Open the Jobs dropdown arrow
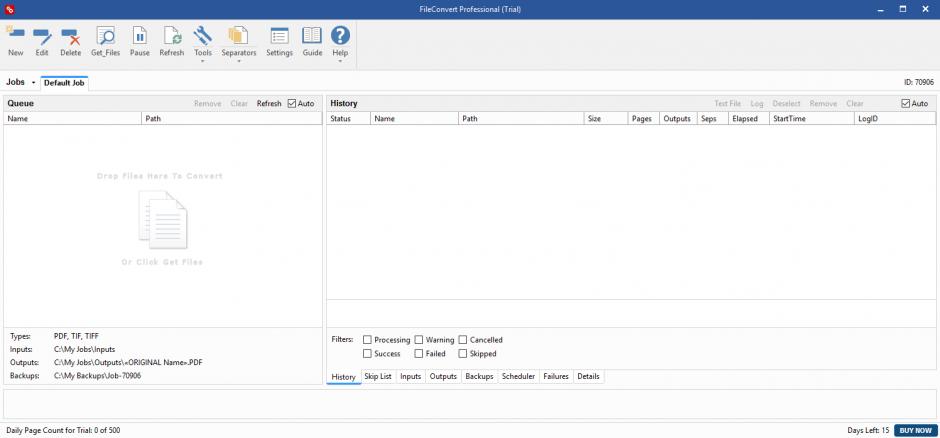940x438 pixels. coord(33,83)
